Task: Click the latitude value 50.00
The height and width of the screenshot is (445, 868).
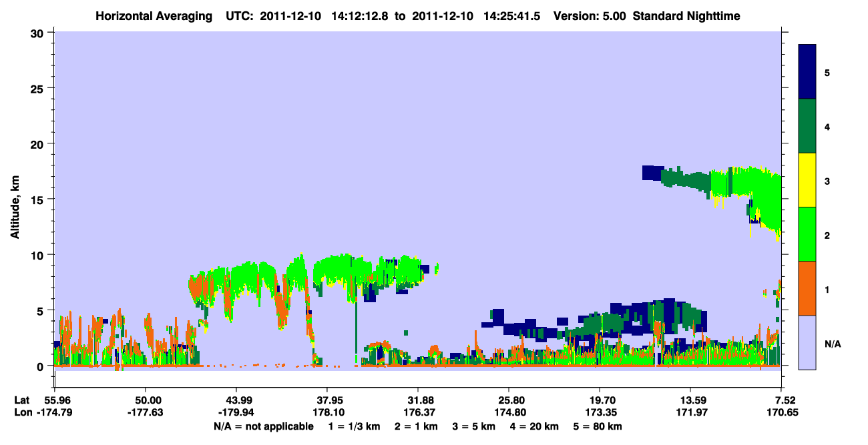Action: 145,400
